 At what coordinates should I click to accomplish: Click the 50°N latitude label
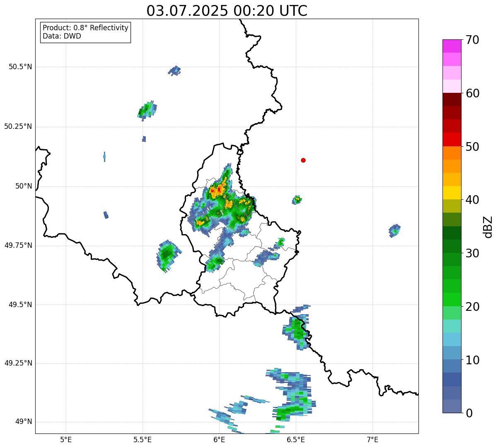[24, 186]
